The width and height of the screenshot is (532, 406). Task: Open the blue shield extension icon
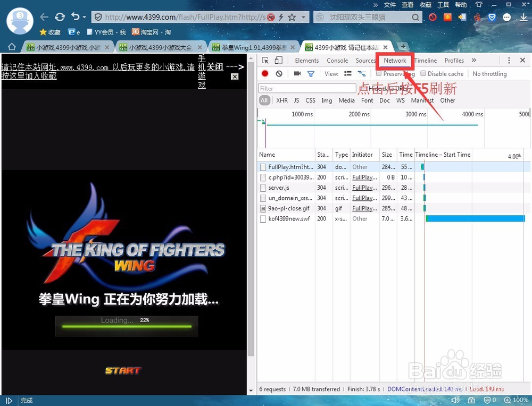click(492, 18)
